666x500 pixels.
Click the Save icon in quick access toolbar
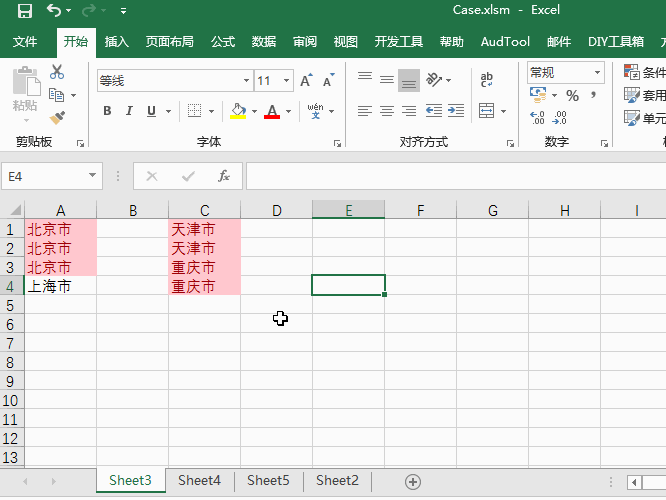coord(25,11)
